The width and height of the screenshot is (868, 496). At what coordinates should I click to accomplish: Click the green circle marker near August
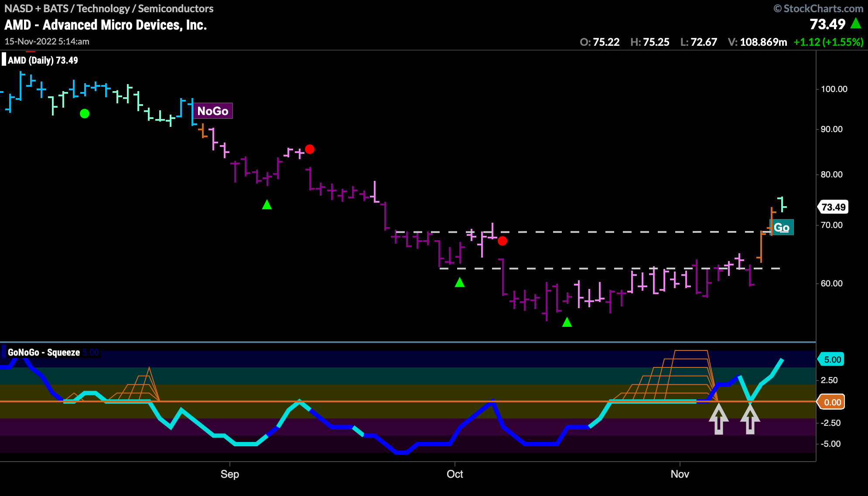(85, 114)
